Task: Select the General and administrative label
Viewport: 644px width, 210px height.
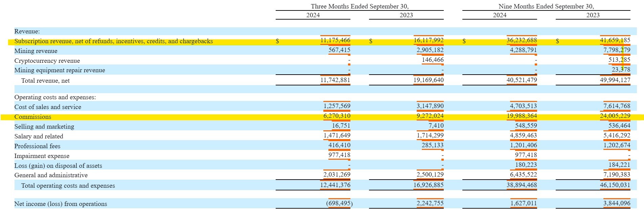Action: [x=51, y=175]
